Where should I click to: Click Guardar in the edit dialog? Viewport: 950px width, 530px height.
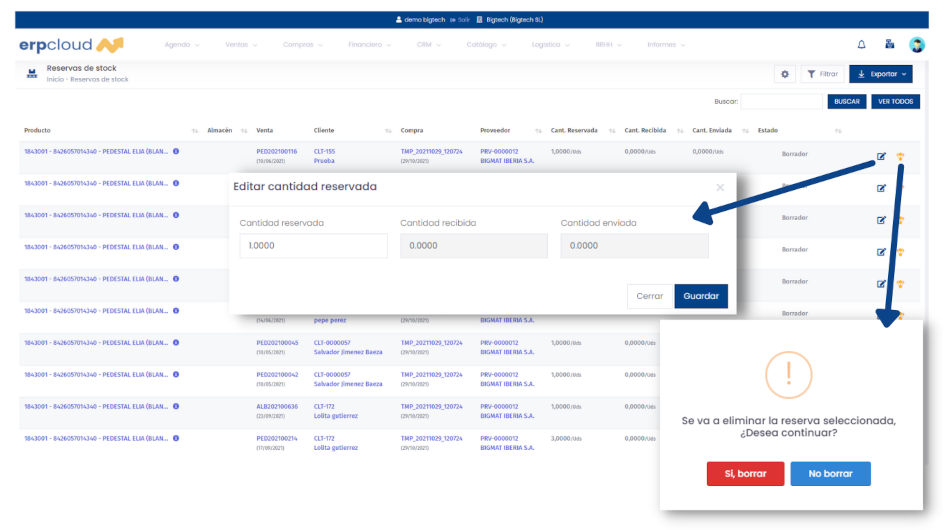pos(701,296)
